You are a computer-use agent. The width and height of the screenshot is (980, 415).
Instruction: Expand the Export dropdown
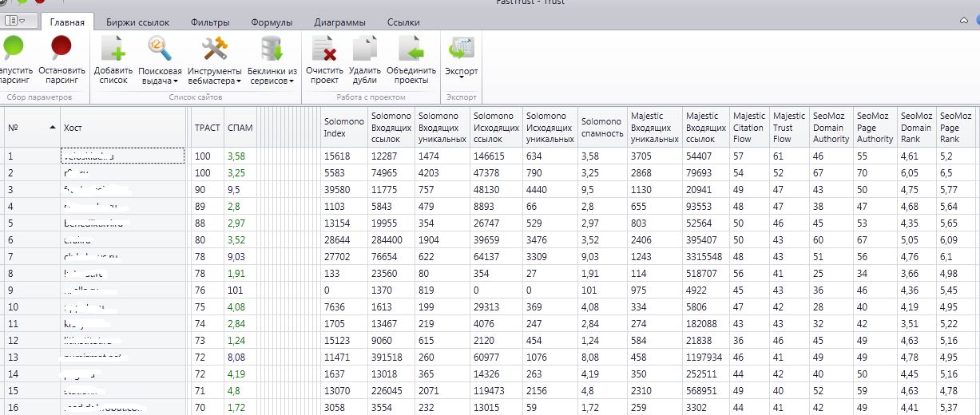coord(461,77)
